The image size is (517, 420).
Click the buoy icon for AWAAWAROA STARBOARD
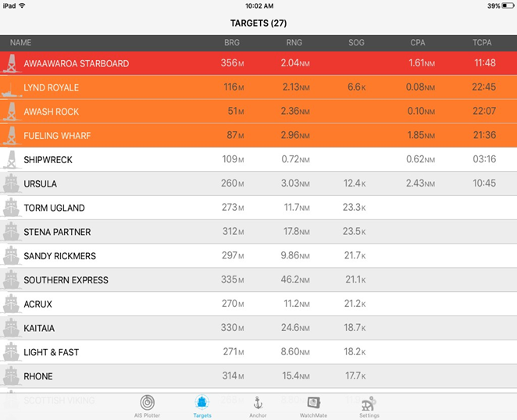pyautogui.click(x=12, y=63)
